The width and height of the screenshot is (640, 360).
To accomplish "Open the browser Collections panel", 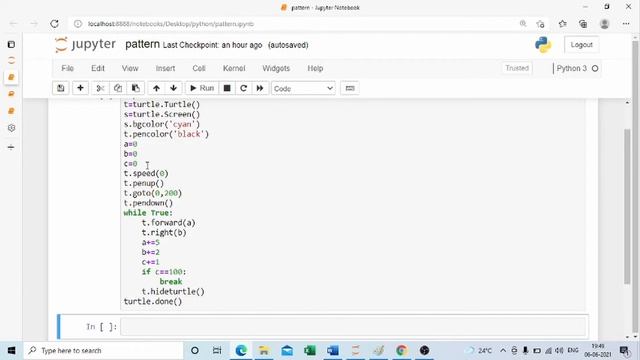I will 583,24.
